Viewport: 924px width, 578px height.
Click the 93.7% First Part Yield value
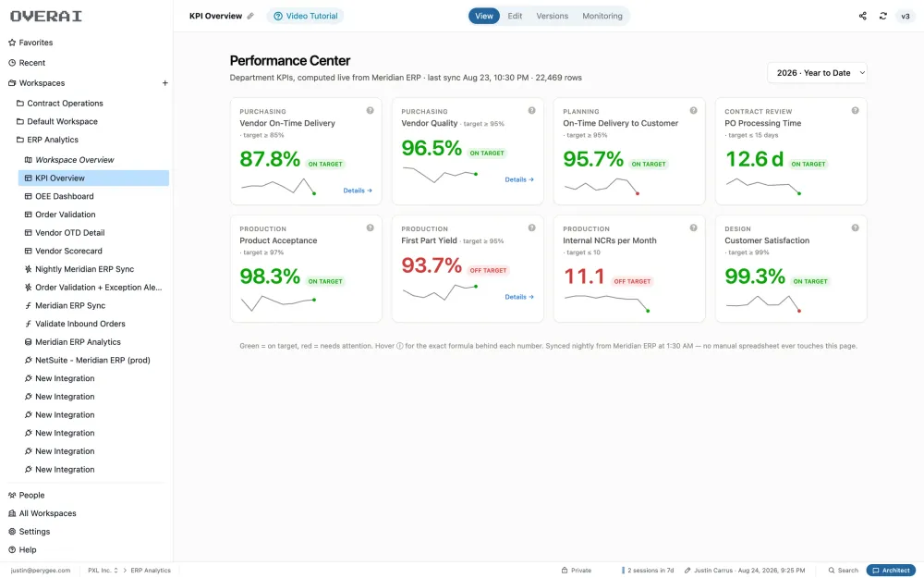(x=432, y=265)
